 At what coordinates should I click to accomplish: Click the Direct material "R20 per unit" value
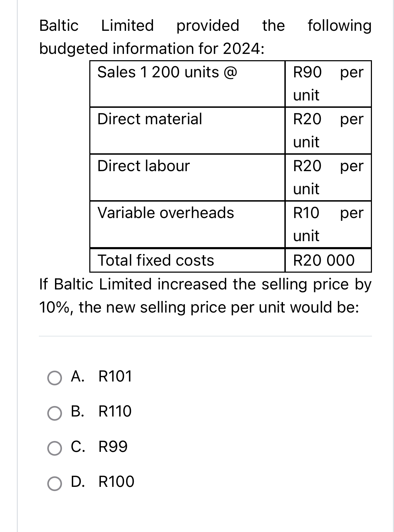coord(328,130)
